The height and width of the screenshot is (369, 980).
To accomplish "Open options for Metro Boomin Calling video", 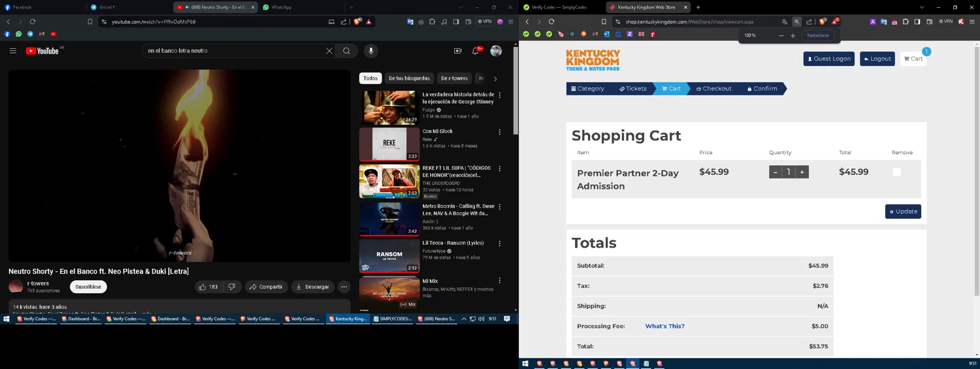I will point(500,207).
